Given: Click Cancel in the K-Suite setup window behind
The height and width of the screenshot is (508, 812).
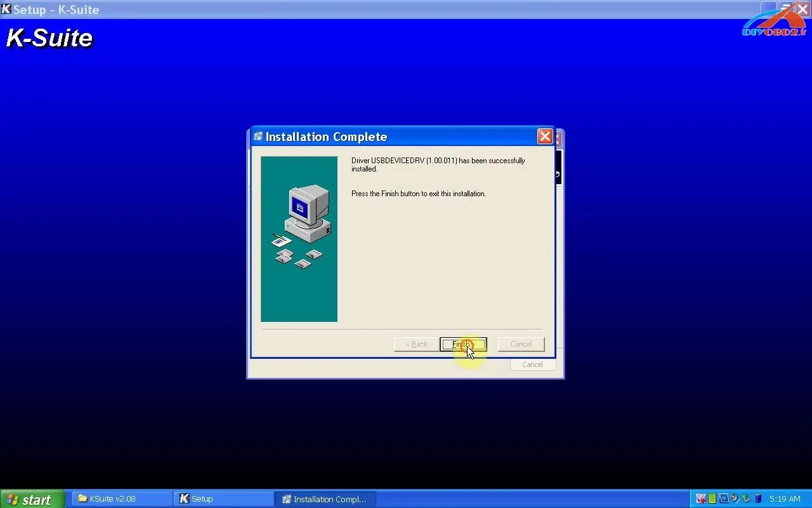Looking at the screenshot, I should 532,364.
